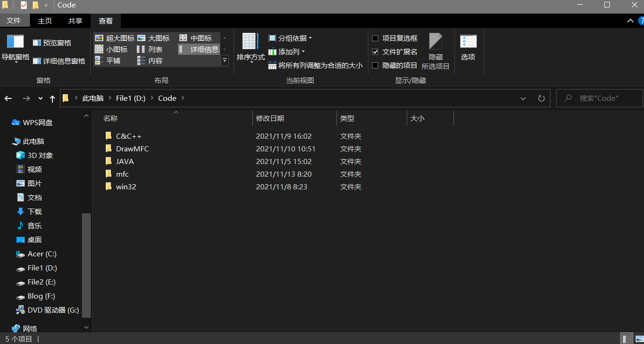
Task: Click Size all columns to fit (将所有列调整为合适的大小)
Action: (x=315, y=65)
